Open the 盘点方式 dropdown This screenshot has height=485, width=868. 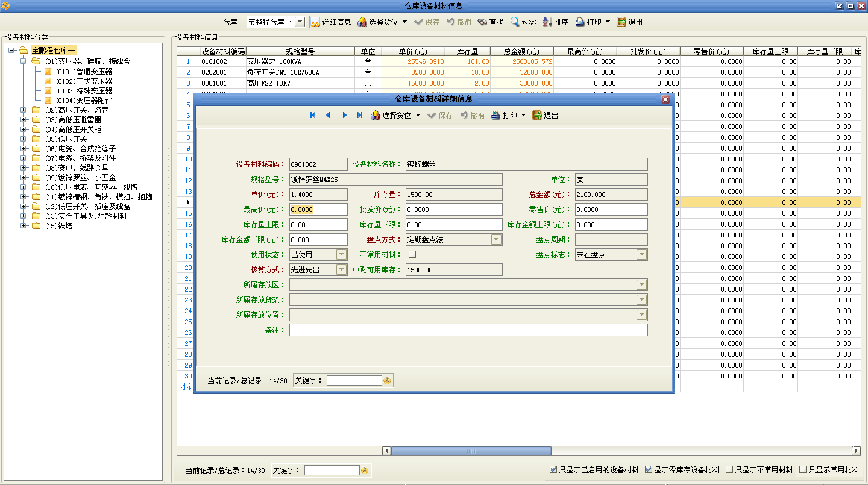(x=495, y=239)
